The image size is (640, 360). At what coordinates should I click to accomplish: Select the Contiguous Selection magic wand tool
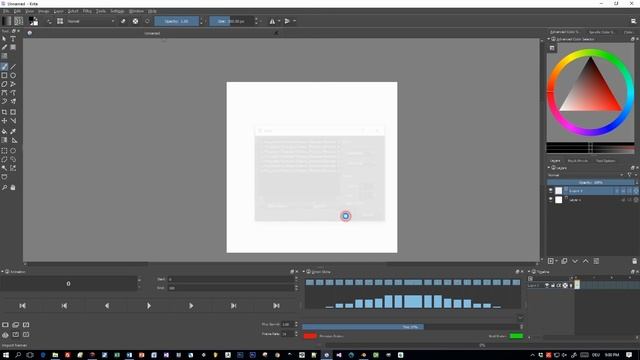[x=4, y=168]
